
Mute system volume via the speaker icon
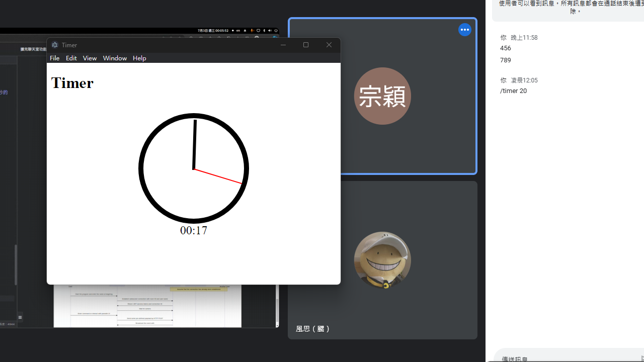click(270, 31)
